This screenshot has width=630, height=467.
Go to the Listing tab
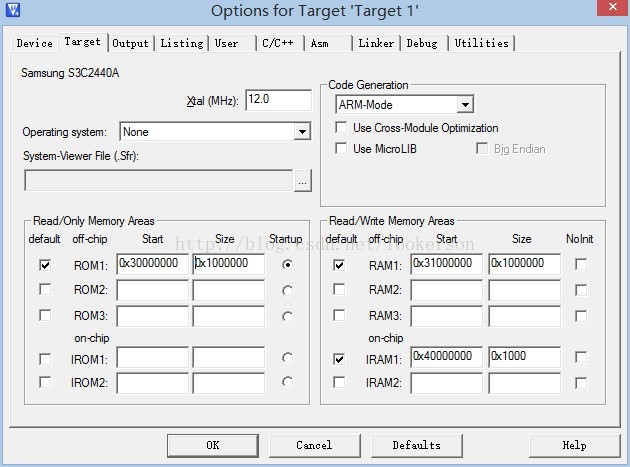tap(182, 43)
